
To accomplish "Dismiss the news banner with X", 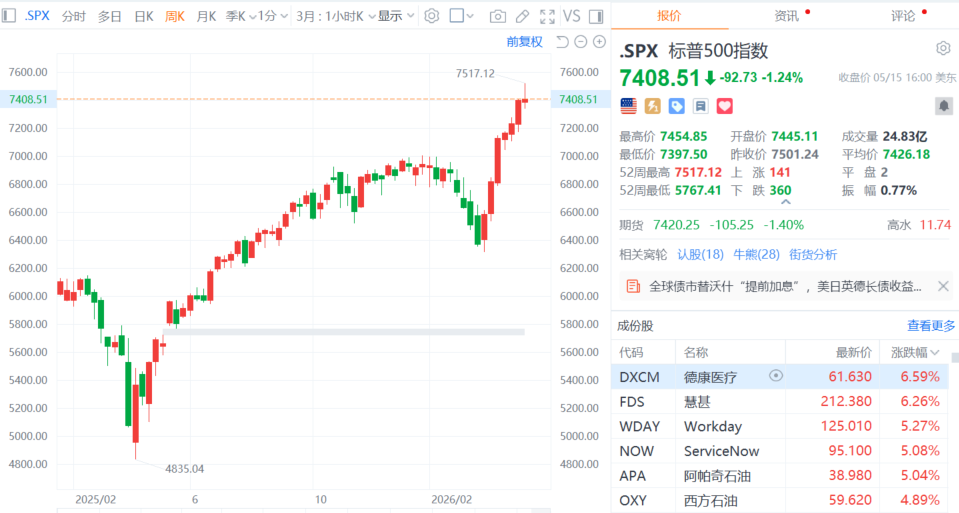I will (943, 286).
